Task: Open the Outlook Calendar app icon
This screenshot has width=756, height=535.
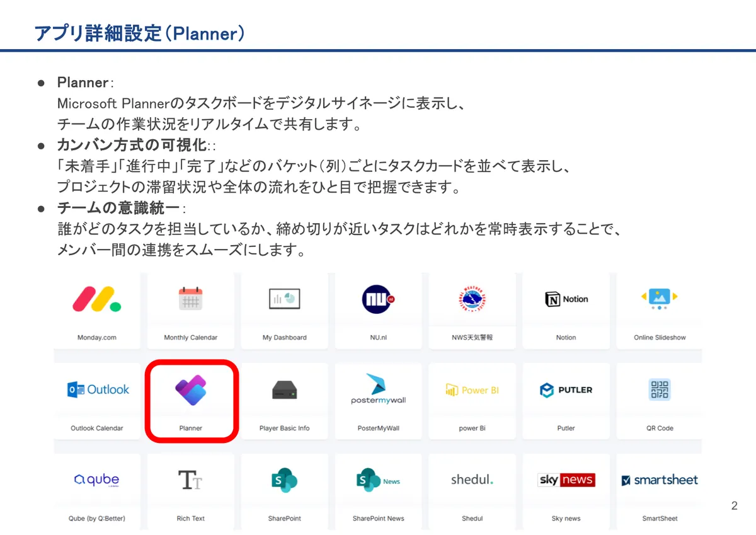Action: point(98,389)
